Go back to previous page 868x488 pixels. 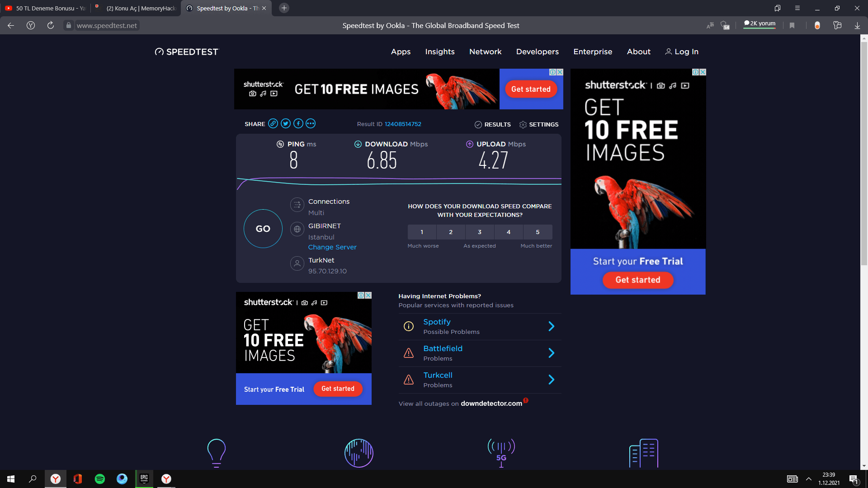tap(11, 26)
